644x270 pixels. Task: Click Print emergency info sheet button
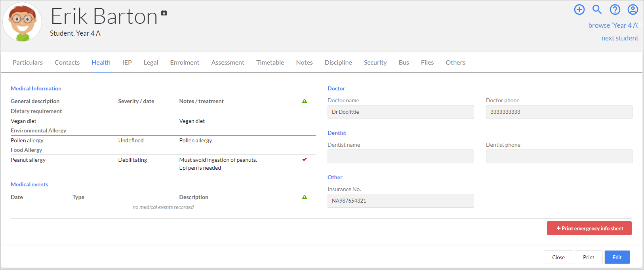[x=589, y=228]
